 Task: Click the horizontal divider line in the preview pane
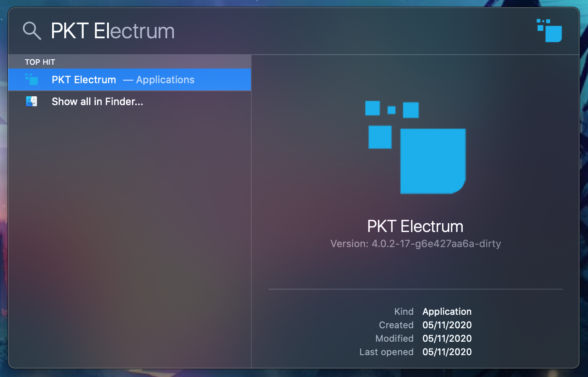click(415, 289)
